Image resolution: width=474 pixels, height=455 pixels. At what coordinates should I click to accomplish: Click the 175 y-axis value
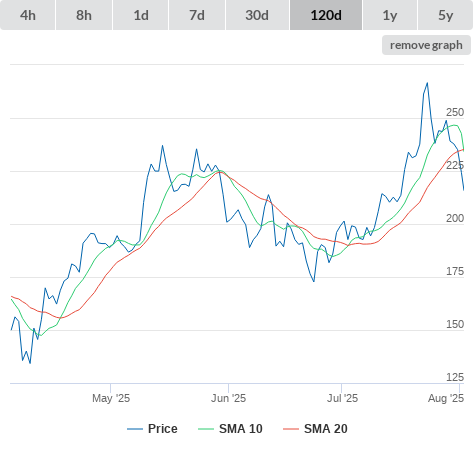455,271
